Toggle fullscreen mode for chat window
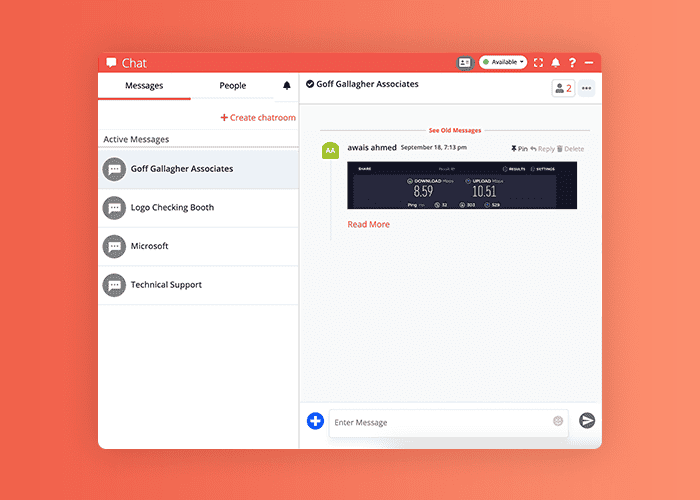 [x=539, y=62]
